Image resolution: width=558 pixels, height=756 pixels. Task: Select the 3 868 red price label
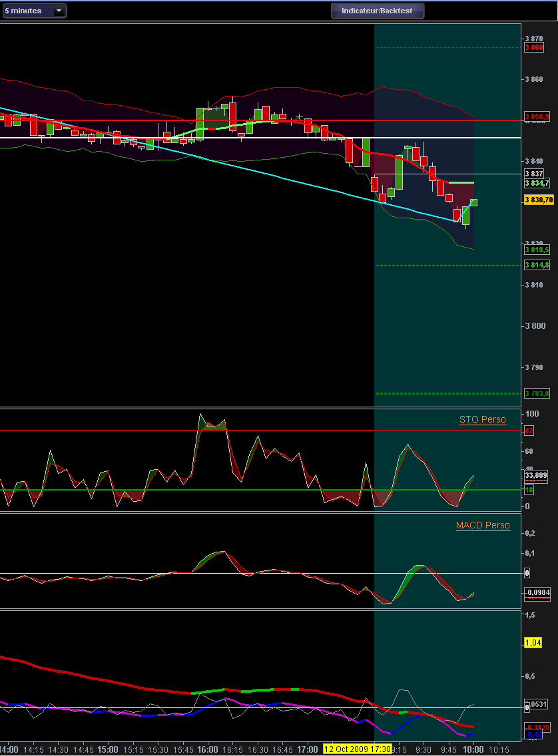point(534,47)
